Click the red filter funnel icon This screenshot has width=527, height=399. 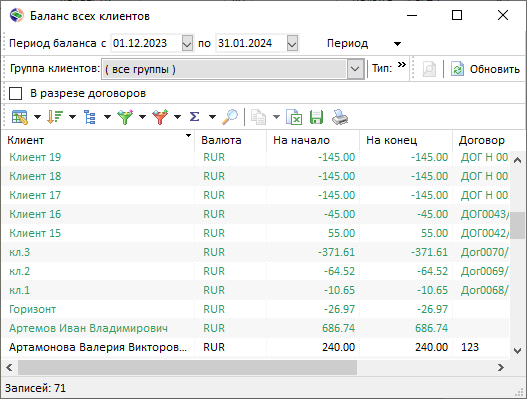click(x=160, y=117)
